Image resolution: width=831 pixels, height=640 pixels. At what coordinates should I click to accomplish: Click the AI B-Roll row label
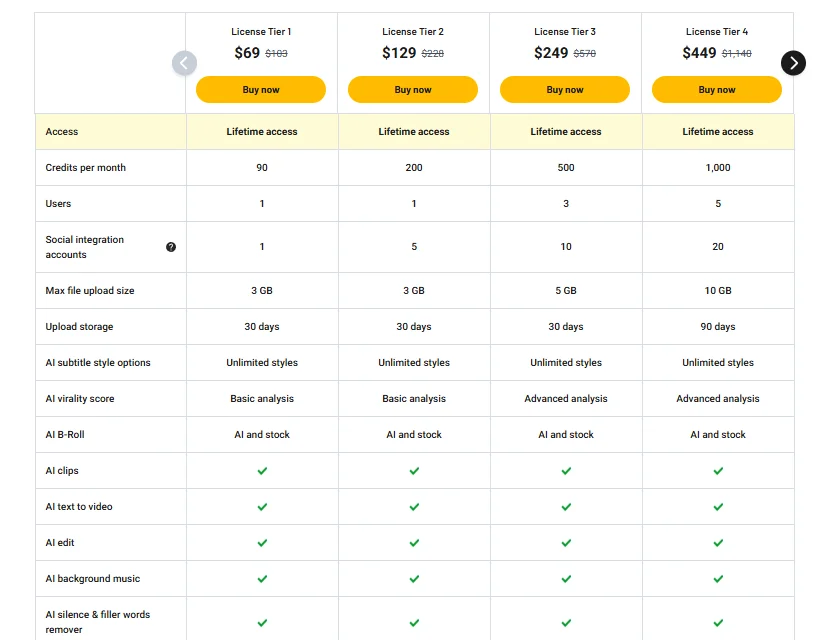(65, 435)
